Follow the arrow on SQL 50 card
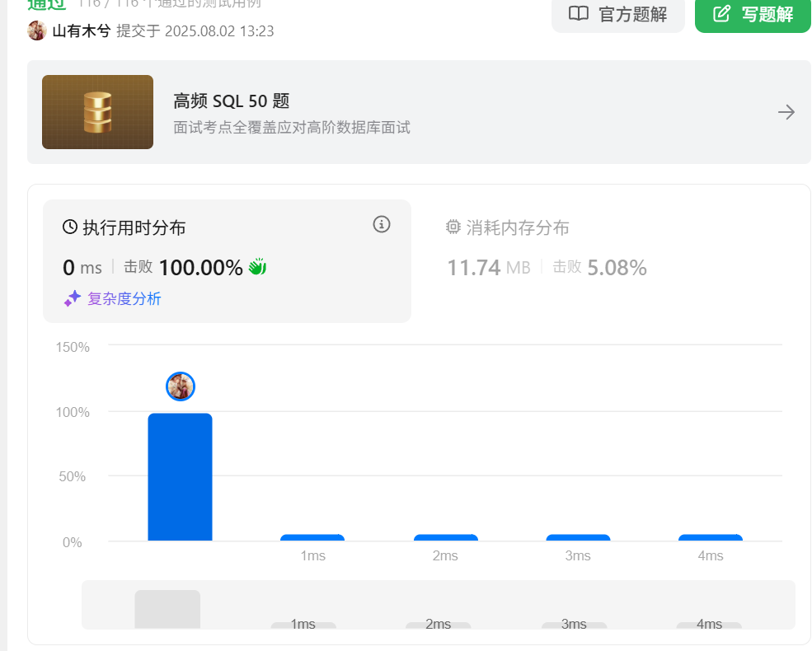Image resolution: width=812 pixels, height=651 pixels. pyautogui.click(x=786, y=112)
